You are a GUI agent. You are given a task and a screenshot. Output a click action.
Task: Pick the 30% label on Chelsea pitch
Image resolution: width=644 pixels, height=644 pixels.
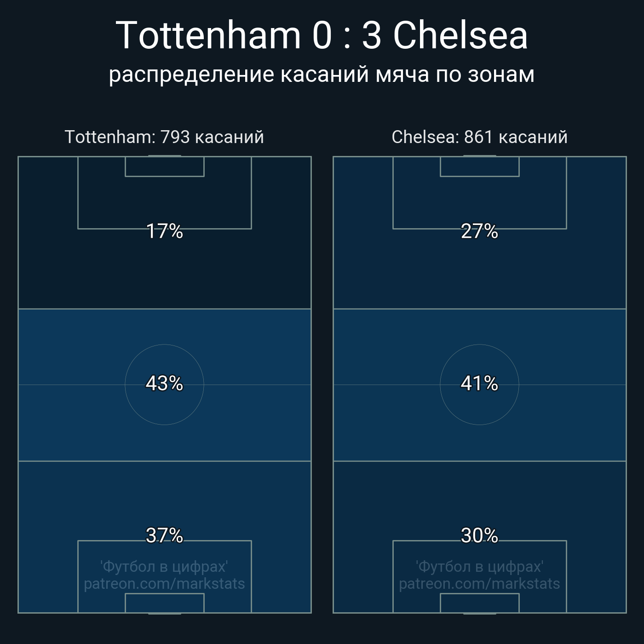point(479,535)
